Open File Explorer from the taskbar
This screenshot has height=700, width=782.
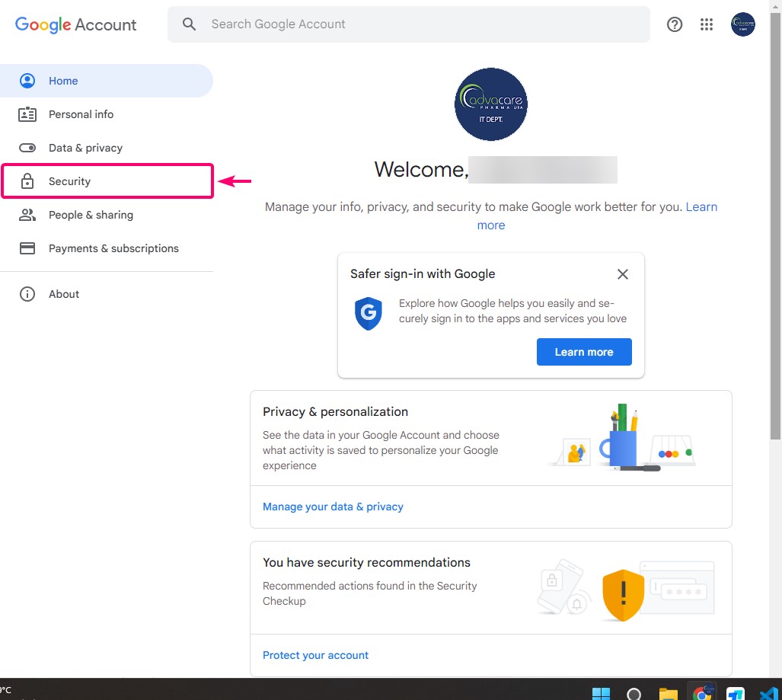(x=668, y=693)
